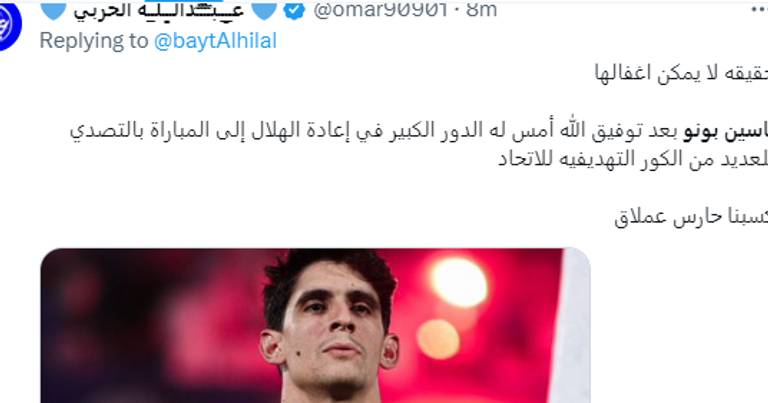The width and height of the screenshot is (768, 403).
Task: Open the @baytAlhilal mention link
Action: [x=216, y=41]
